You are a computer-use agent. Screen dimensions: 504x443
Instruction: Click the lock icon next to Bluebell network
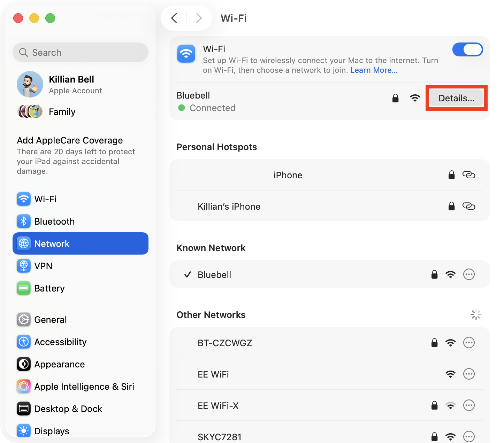(395, 98)
